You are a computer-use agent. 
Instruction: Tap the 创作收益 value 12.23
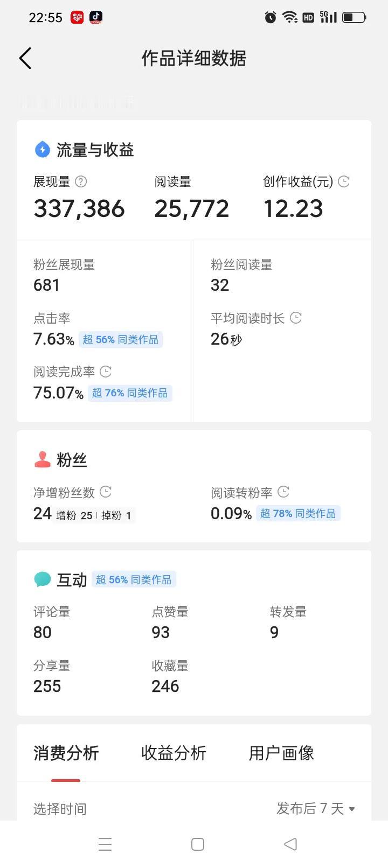point(293,208)
